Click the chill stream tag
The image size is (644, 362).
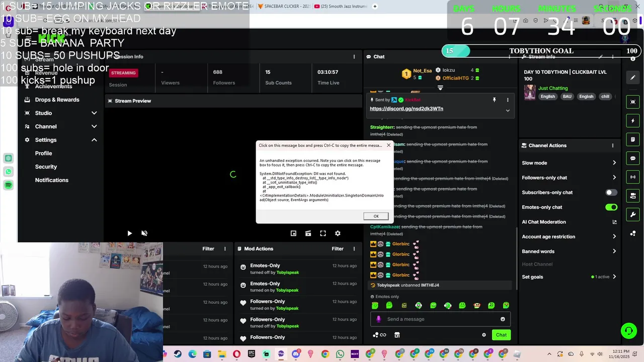pos(605,97)
